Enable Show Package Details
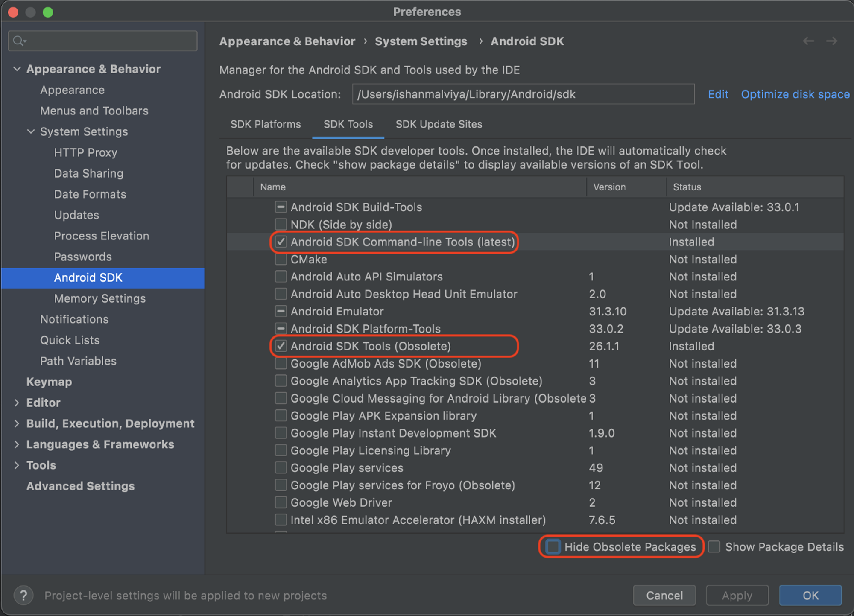Screen dimensions: 854x616 [x=714, y=546]
